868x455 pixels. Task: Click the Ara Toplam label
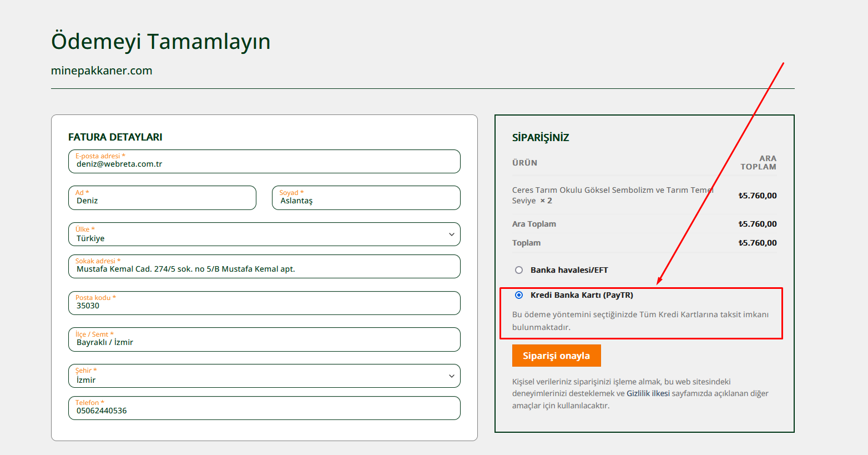click(534, 224)
